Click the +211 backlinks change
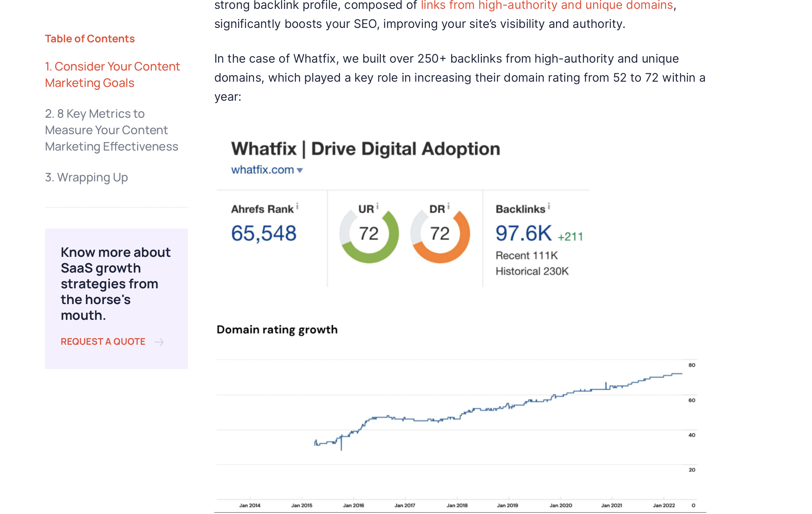Screen dimensions: 812x514 (x=570, y=236)
